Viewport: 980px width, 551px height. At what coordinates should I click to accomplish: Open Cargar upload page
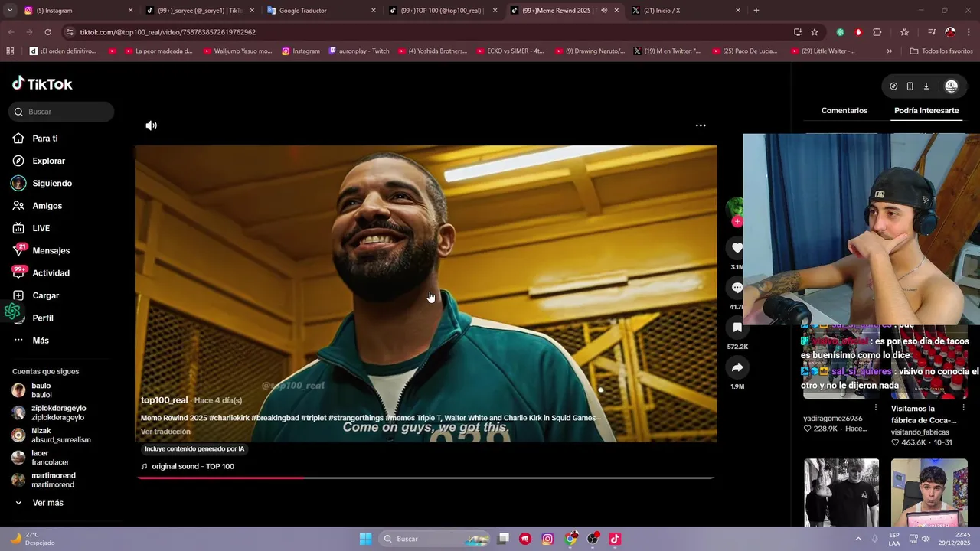click(x=45, y=295)
